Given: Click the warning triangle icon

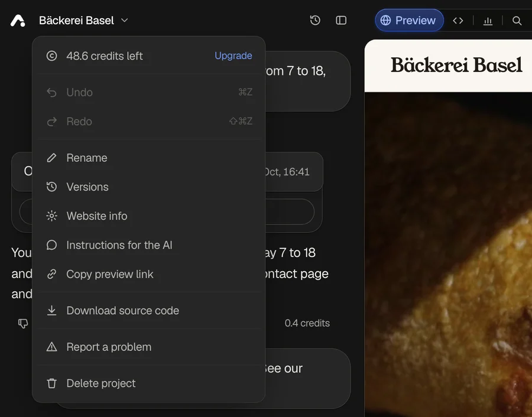Looking at the screenshot, I should (51, 347).
